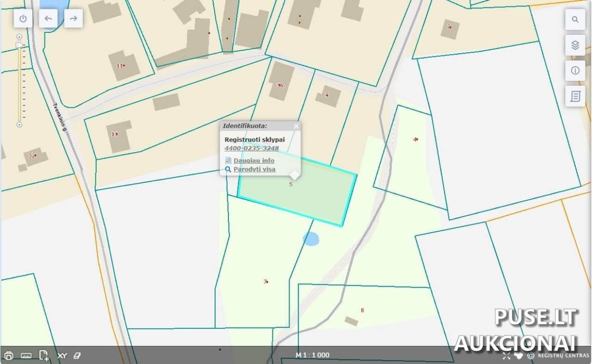Open the map layers panel
This screenshot has width=592, height=364.
click(575, 45)
